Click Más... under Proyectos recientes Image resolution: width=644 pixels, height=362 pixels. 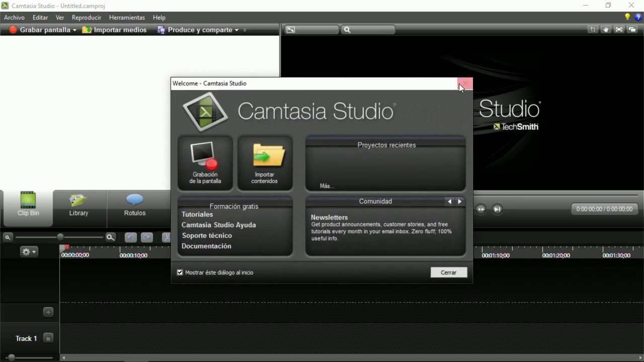327,186
